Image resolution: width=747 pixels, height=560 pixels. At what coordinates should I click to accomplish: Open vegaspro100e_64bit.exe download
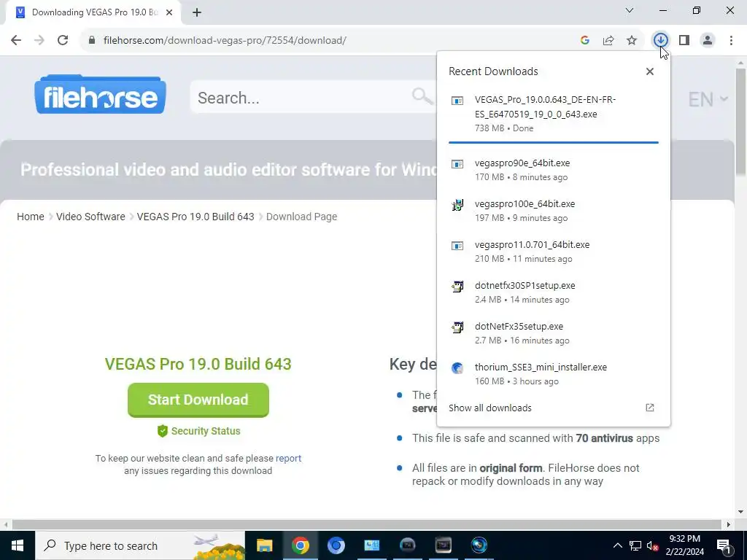554,211
